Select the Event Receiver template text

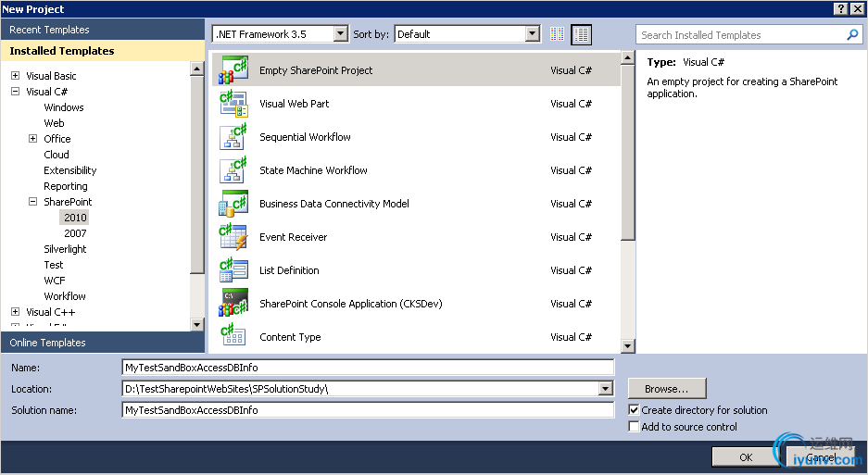(x=293, y=237)
